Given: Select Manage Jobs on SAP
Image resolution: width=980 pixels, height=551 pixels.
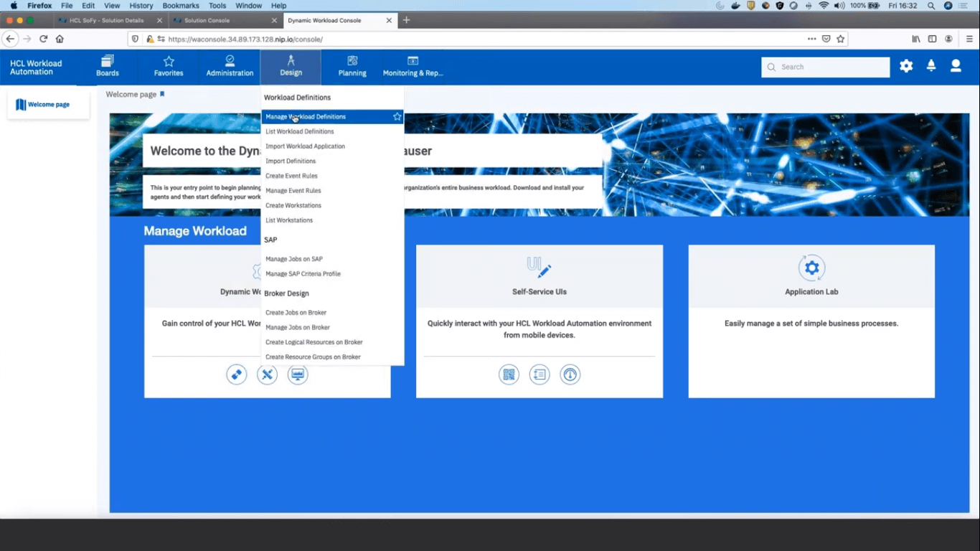Looking at the screenshot, I should pos(294,259).
